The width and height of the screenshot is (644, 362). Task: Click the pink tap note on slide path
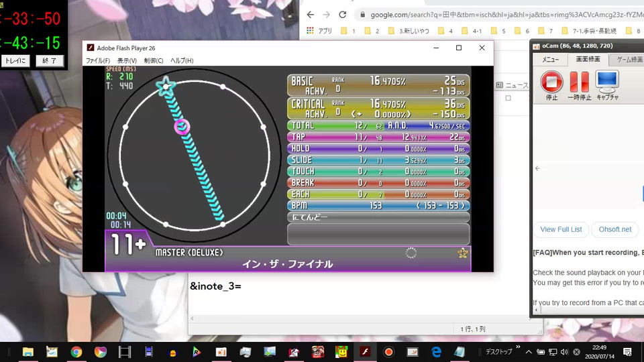click(x=182, y=127)
